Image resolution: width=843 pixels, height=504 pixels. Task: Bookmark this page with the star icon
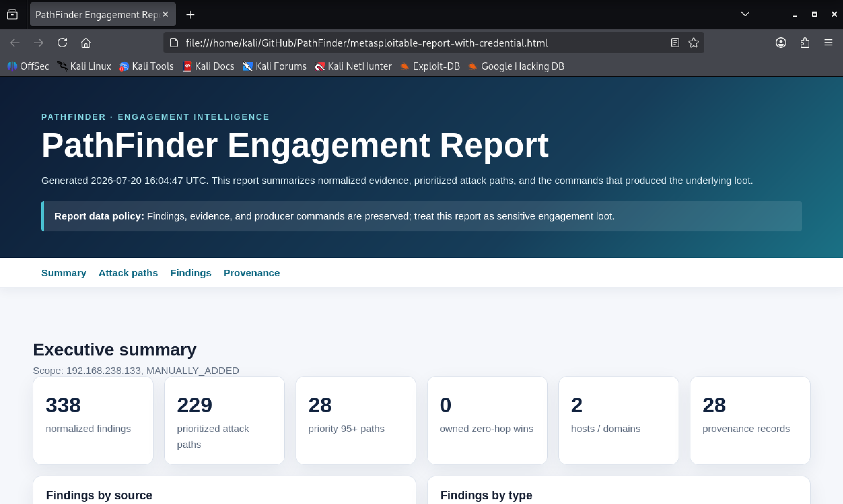693,43
